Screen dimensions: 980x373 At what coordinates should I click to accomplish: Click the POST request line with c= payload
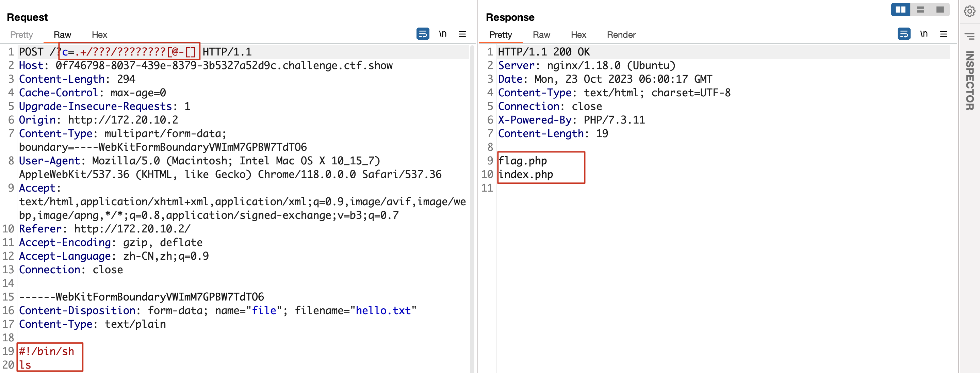pos(135,52)
